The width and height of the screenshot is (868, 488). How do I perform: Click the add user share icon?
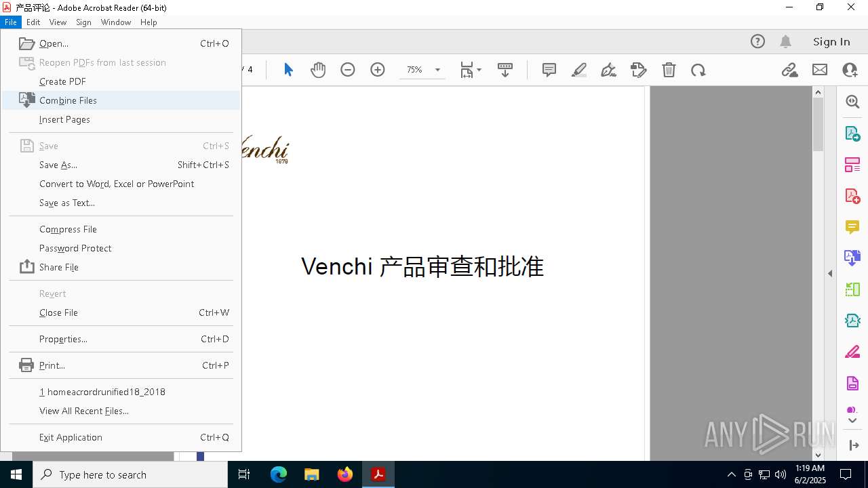[x=850, y=70]
